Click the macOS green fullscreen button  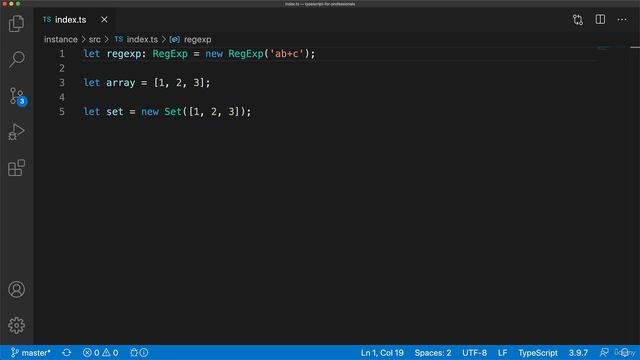(18, 4)
